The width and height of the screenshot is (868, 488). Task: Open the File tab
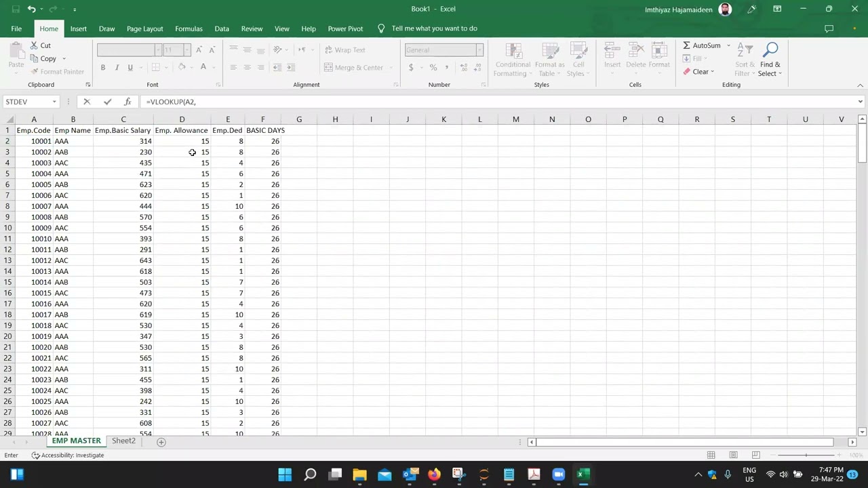point(16,28)
